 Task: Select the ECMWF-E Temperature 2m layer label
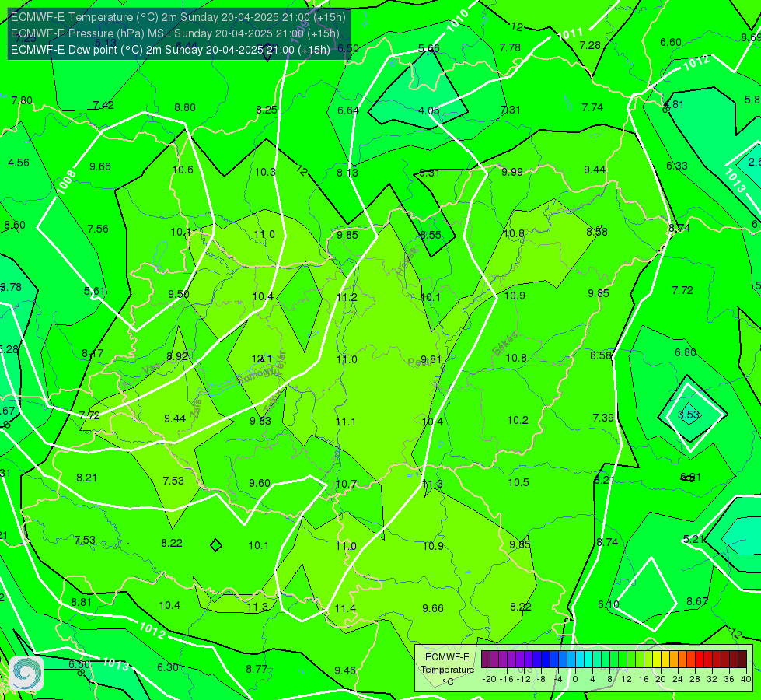(178, 17)
